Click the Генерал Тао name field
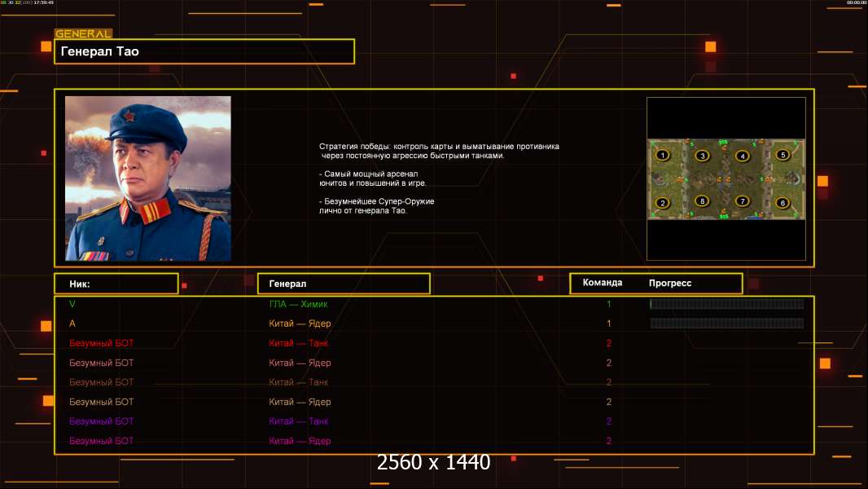Viewport: 868px width, 489px height. (x=204, y=51)
